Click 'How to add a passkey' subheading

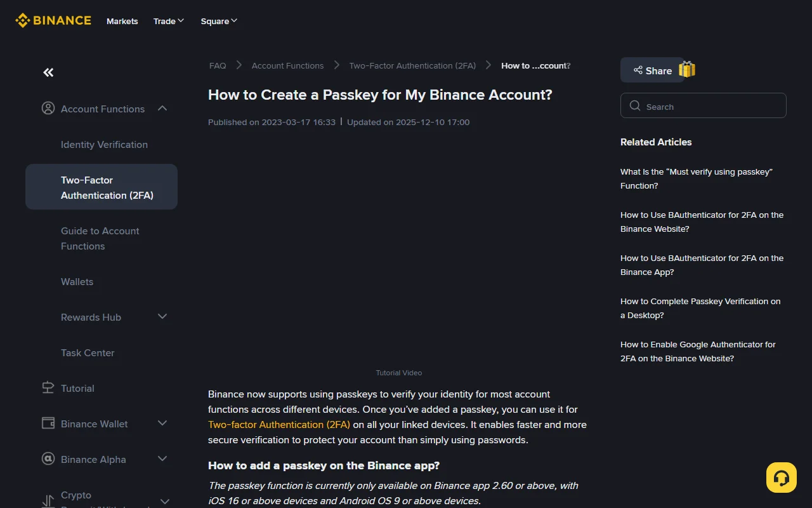pyautogui.click(x=324, y=465)
